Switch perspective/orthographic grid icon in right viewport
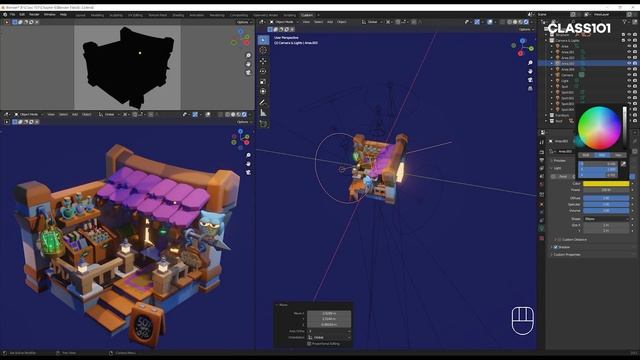Screen dimensions: 640x360 pyautogui.click(x=530, y=89)
